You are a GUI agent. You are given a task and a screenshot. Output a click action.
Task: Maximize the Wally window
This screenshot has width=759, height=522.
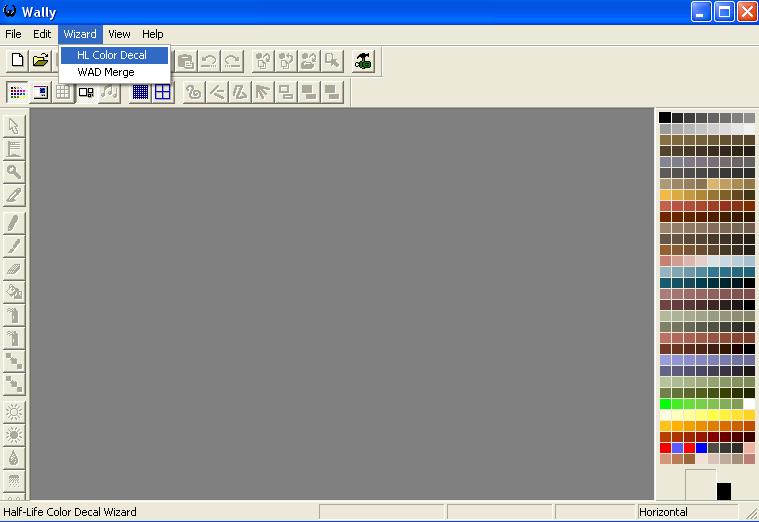(x=724, y=12)
